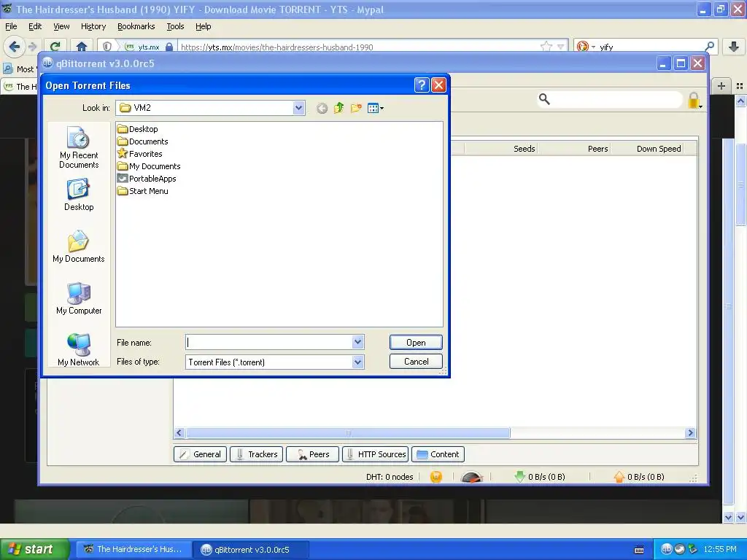The height and width of the screenshot is (560, 747).
Task: Click the browser Home button
Action: coord(82,47)
